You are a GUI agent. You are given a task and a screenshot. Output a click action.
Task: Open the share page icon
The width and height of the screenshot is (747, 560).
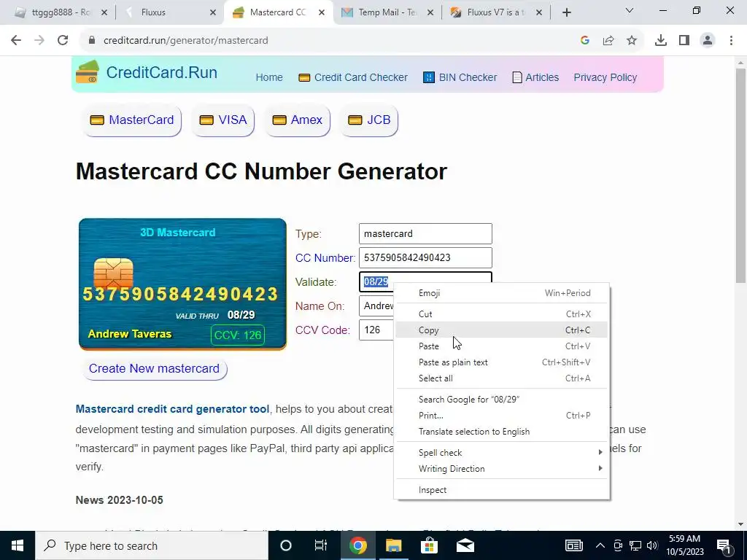coord(608,41)
